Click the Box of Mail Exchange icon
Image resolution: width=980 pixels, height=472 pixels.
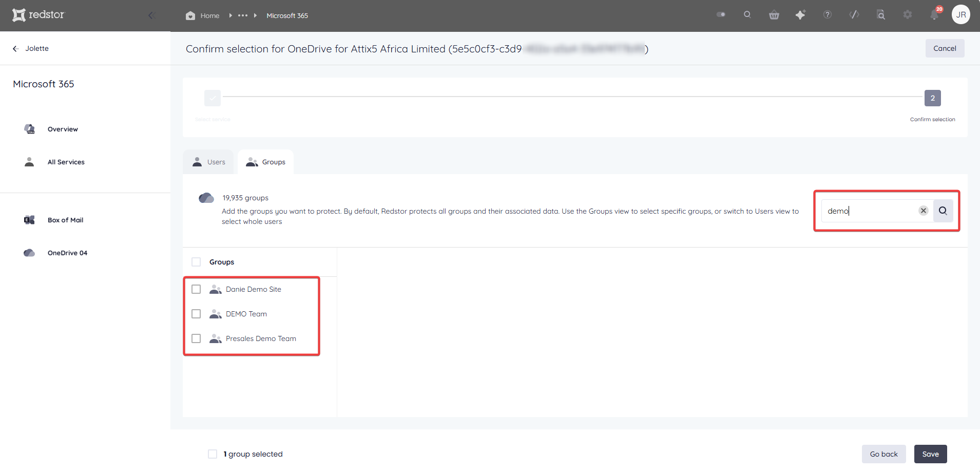(x=29, y=220)
